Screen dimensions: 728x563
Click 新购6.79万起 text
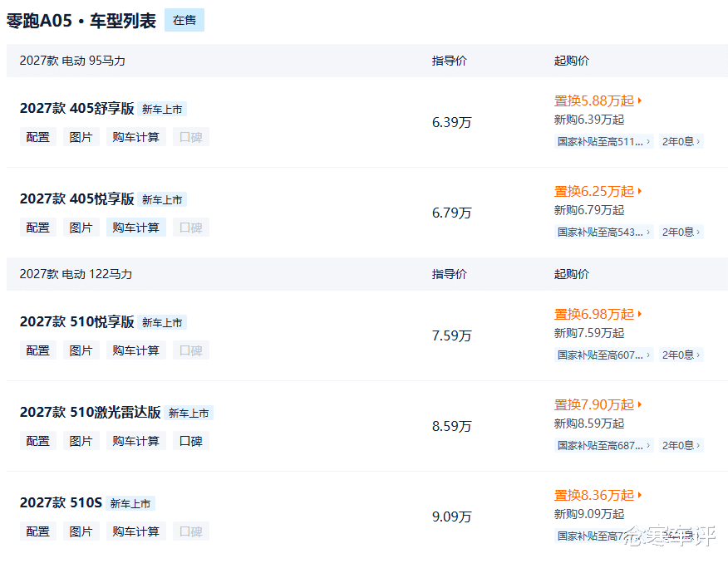(588, 210)
